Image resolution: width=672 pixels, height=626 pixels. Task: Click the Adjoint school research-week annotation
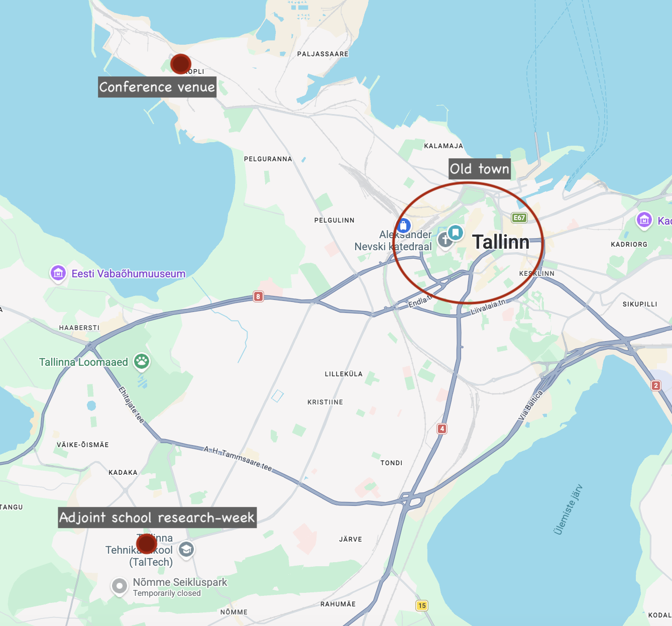157,517
